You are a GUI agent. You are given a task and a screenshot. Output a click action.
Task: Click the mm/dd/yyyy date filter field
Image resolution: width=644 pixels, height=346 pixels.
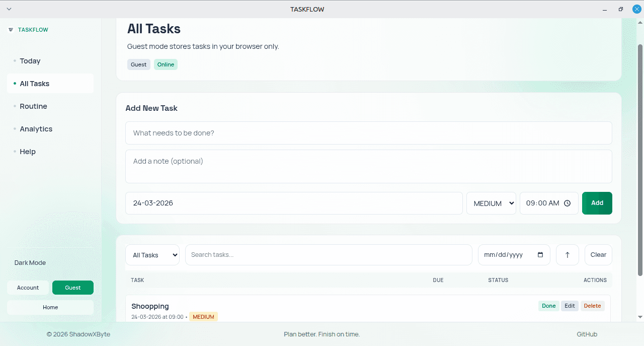click(514, 255)
